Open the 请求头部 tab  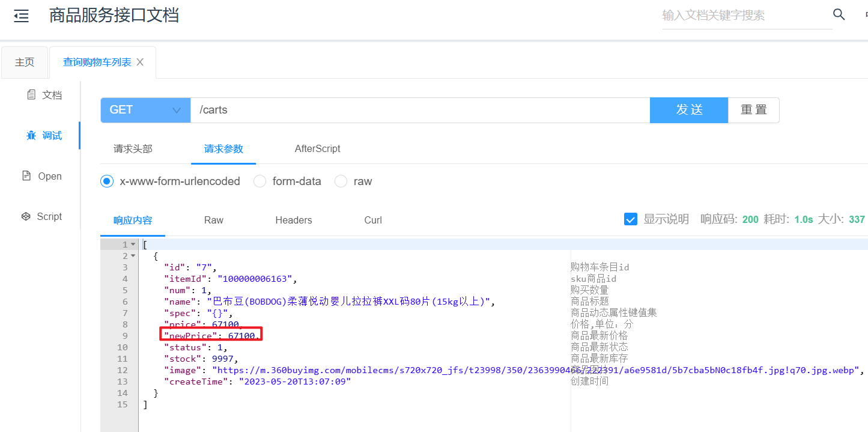(133, 148)
